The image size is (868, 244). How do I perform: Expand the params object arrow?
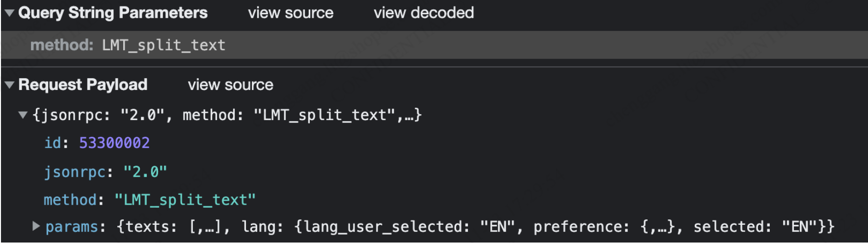click(36, 226)
